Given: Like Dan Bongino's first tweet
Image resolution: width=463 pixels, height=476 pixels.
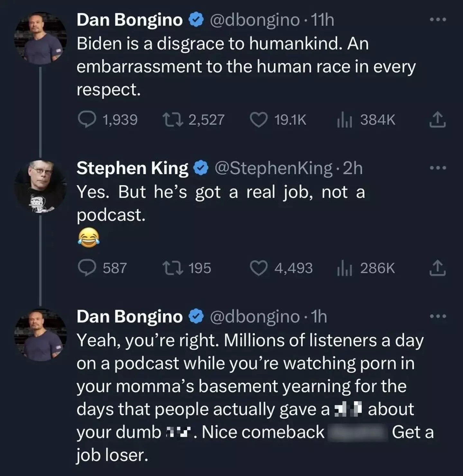Looking at the screenshot, I should tap(259, 120).
